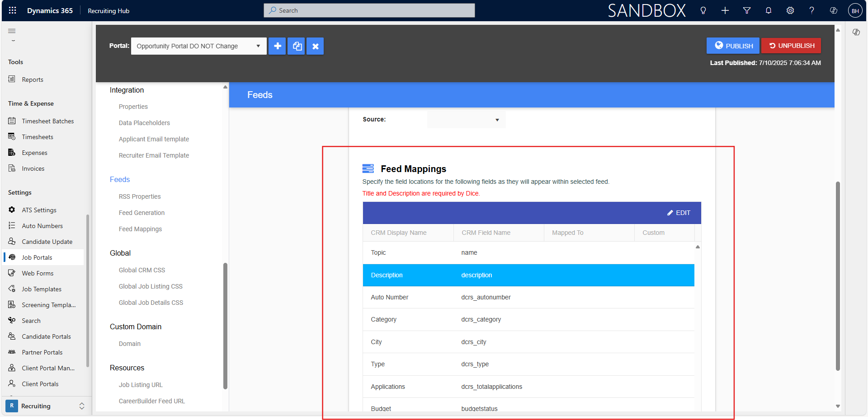The image size is (868, 420).
Task: Open the advanced find filter icon
Action: click(x=747, y=10)
